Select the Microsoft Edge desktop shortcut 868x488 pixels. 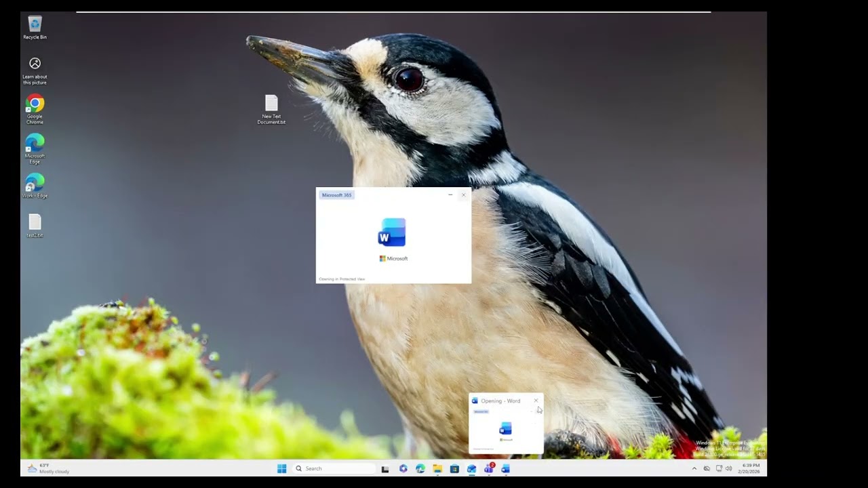tap(35, 149)
